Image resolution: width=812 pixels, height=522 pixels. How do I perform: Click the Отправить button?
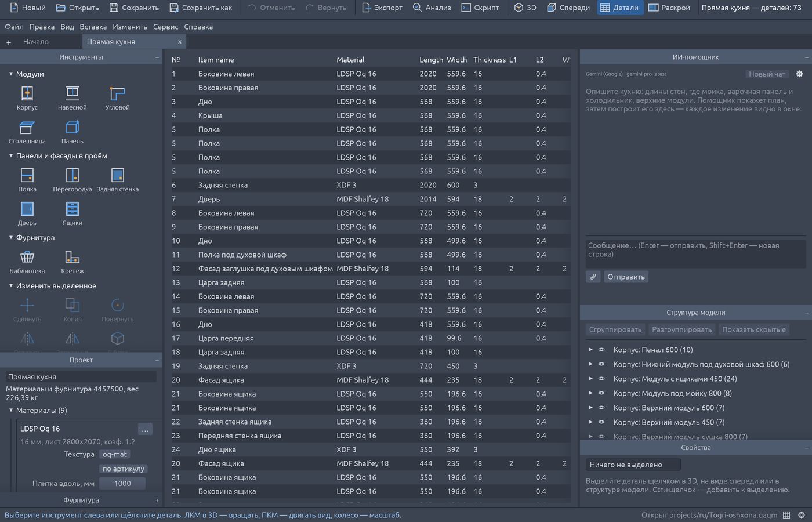coord(626,277)
